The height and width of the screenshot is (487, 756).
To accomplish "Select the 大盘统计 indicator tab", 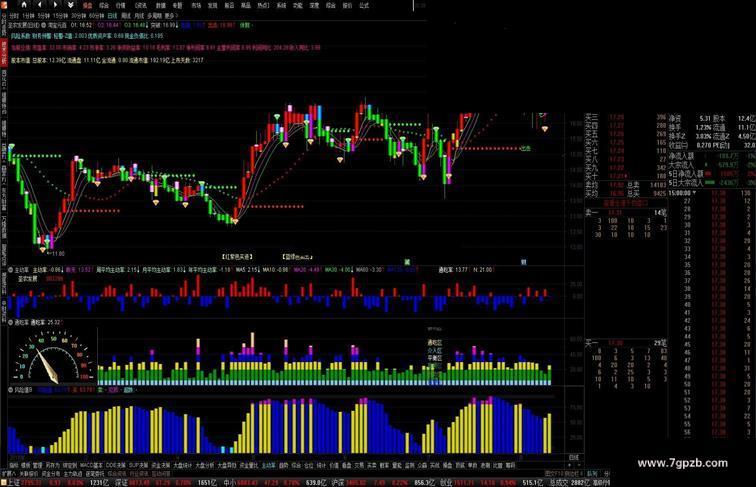I will click(x=183, y=466).
